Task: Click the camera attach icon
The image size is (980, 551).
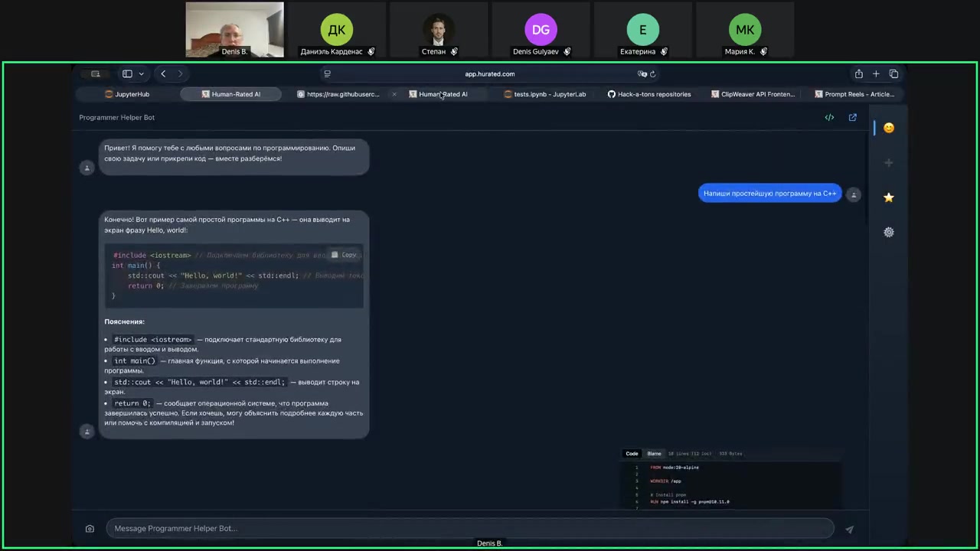Action: coord(90,529)
